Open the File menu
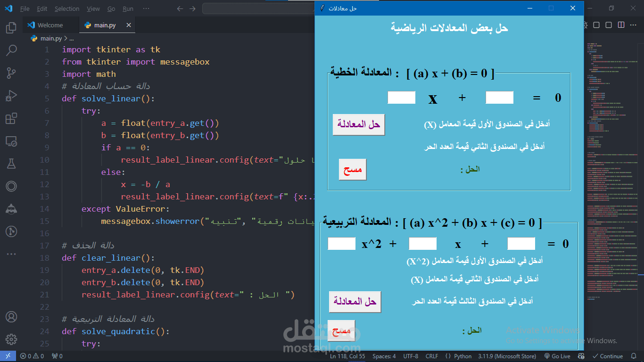644x362 pixels. click(25, 8)
